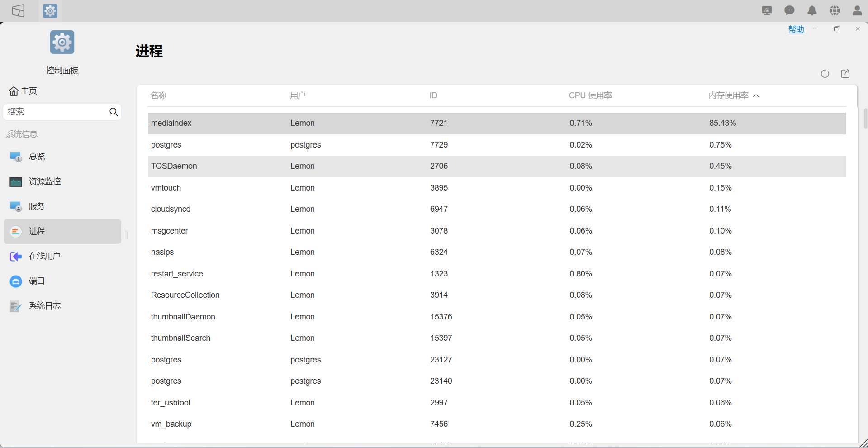Click the Control Panel taskbar gear icon
Image resolution: width=868 pixels, height=448 pixels.
tap(50, 11)
